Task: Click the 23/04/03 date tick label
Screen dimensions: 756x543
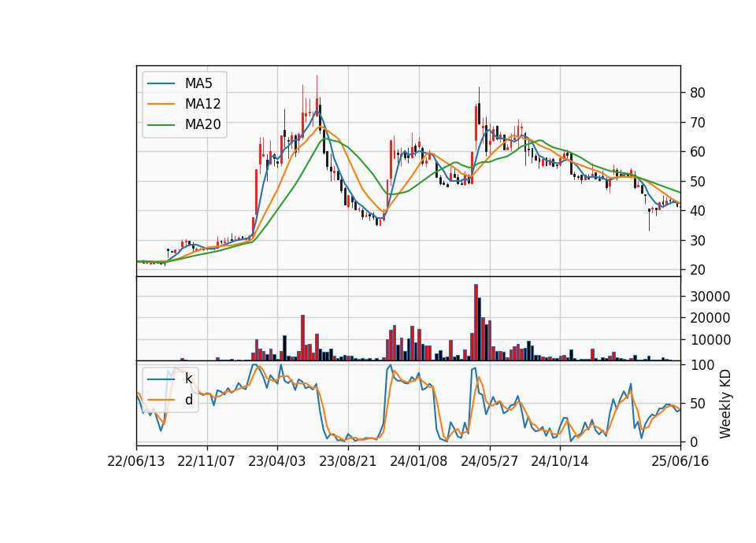Action: click(276, 461)
